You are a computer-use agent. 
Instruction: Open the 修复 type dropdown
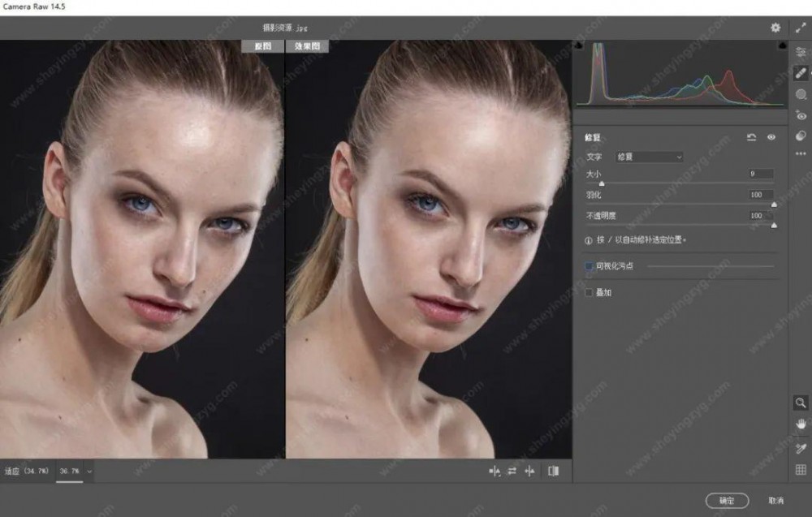649,157
